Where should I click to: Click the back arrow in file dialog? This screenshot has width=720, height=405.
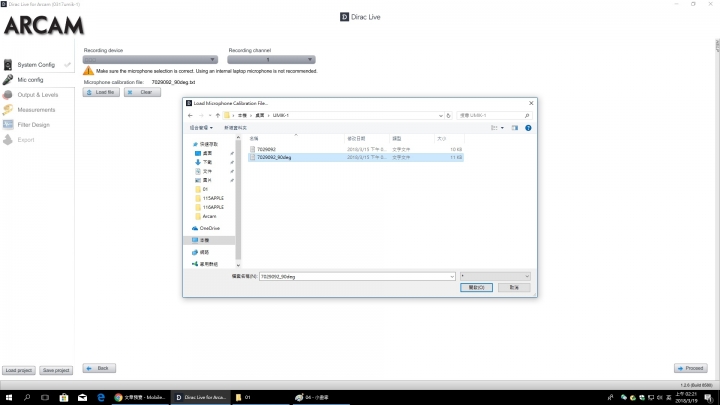pos(190,115)
